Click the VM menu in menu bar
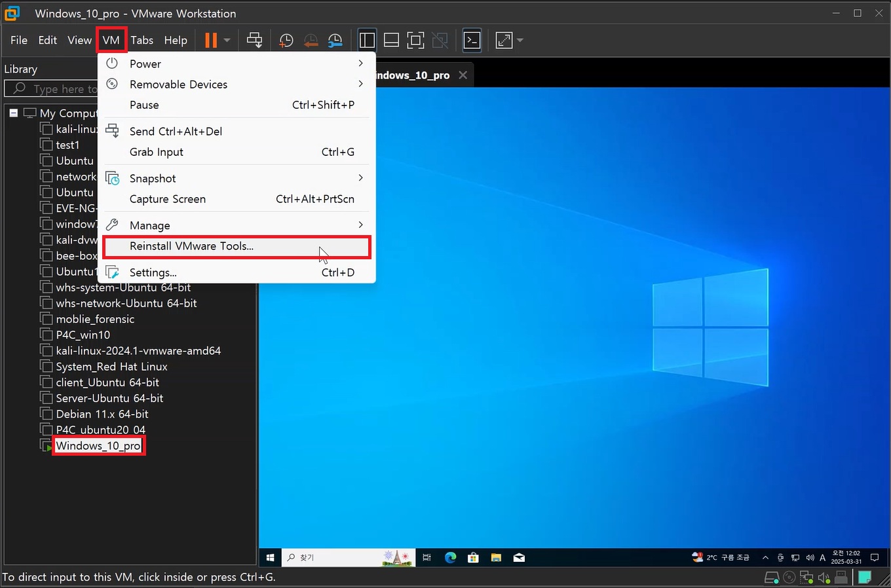Viewport: 891px width, 588px height. [x=111, y=40]
